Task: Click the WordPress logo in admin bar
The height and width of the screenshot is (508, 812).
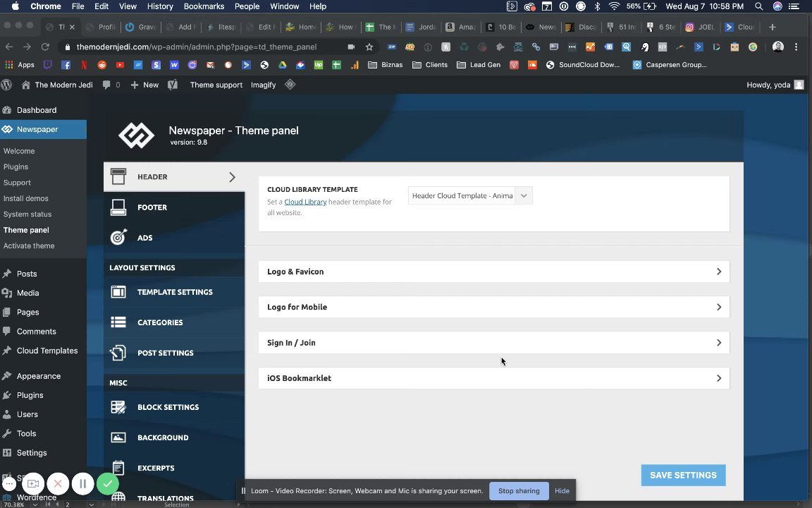Action: coord(7,85)
